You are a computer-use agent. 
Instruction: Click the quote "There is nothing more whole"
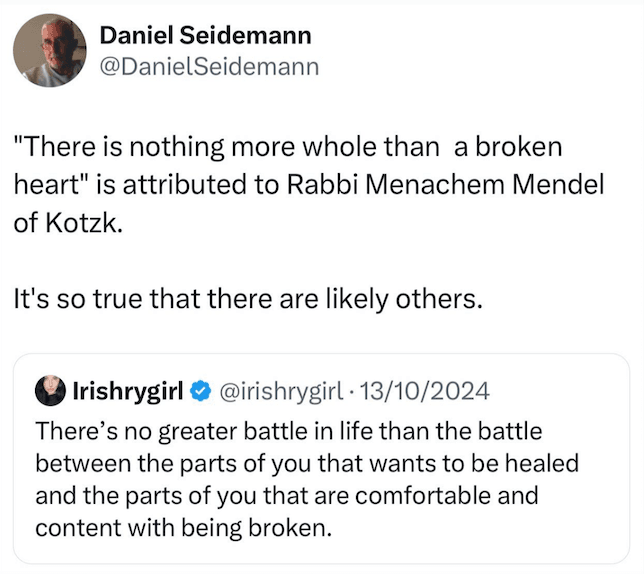[x=195, y=147]
